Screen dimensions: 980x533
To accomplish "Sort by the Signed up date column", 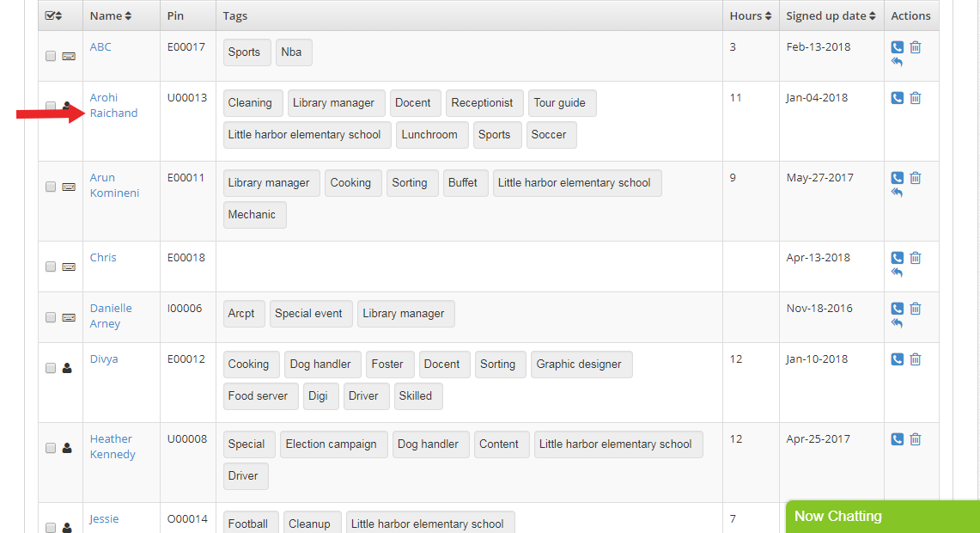I will coord(831,16).
